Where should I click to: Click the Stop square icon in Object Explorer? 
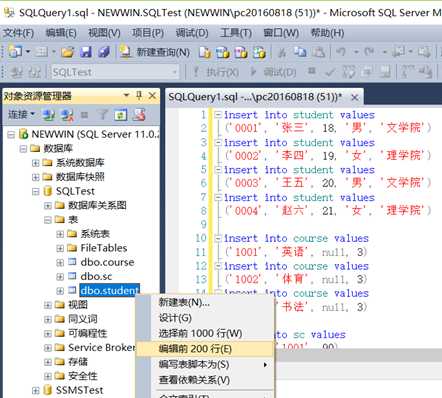[84, 115]
